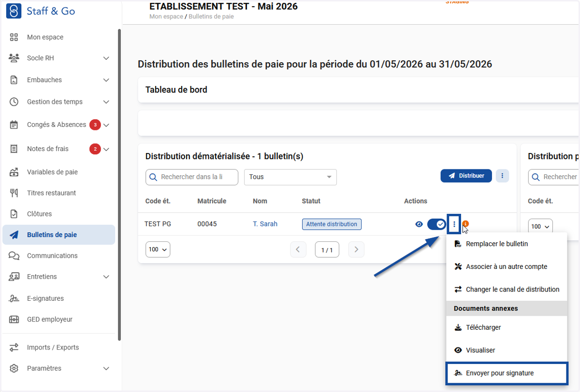Open the Tous status filter dropdown
The image size is (580, 392).
pyautogui.click(x=290, y=177)
